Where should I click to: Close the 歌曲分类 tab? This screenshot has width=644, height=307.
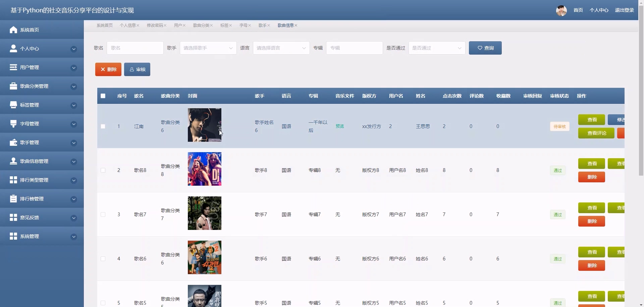tap(211, 25)
